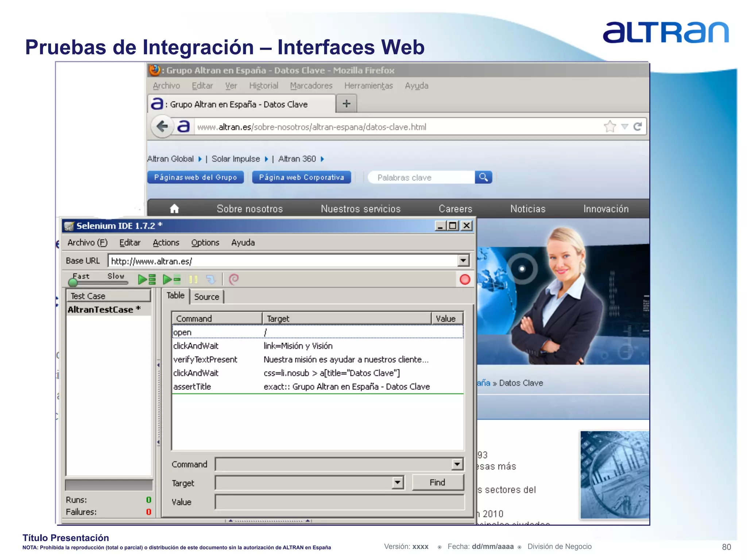The image size is (747, 560).
Task: Select row css=li.nosub > a[title="Datos Clave"]
Action: pos(317,373)
